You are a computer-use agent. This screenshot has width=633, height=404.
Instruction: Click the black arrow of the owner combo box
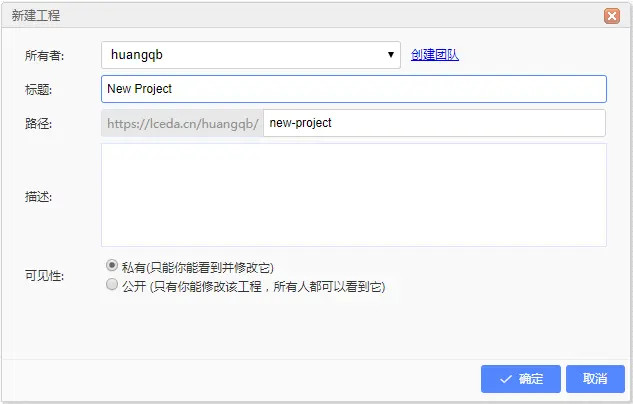coord(390,54)
